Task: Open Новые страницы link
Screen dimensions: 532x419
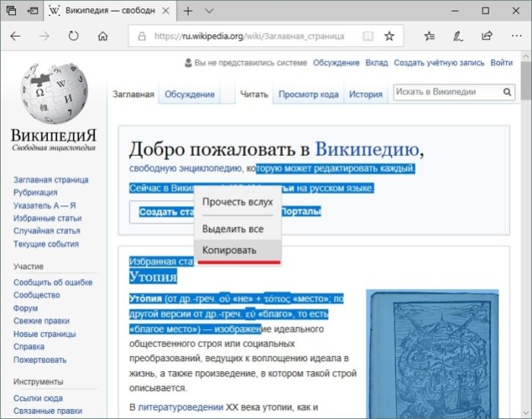Action: 44,334
